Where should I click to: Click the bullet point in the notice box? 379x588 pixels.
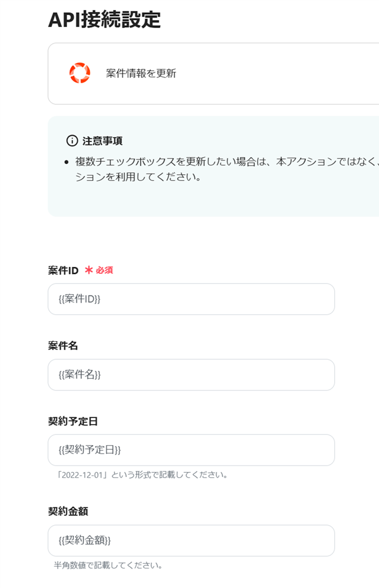(66, 162)
